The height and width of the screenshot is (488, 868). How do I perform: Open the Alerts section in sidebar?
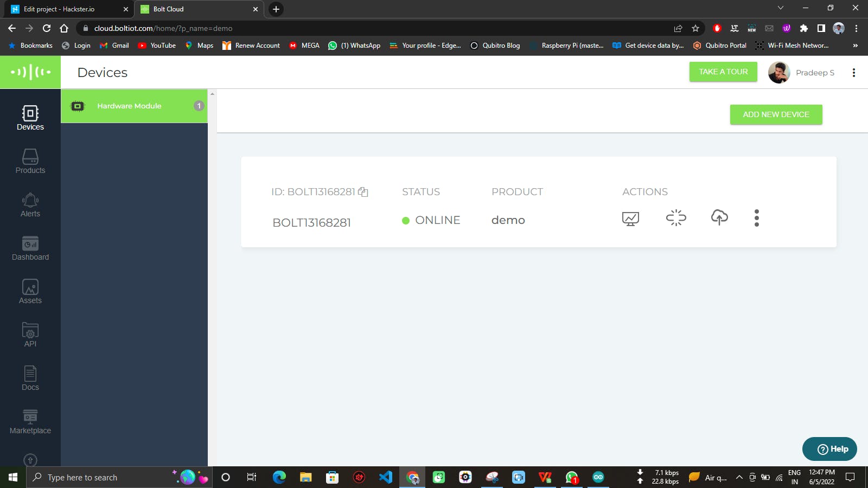[30, 205]
